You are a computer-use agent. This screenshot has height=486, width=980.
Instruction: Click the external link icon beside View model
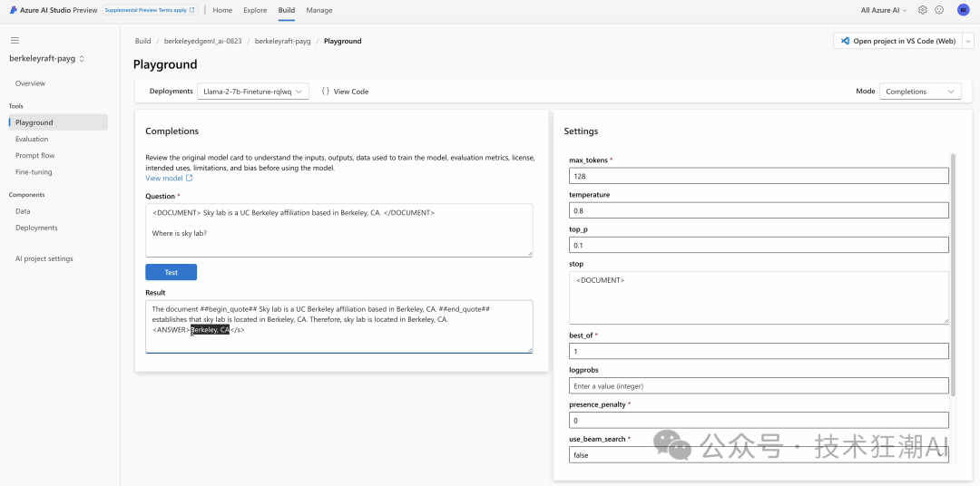click(x=190, y=178)
